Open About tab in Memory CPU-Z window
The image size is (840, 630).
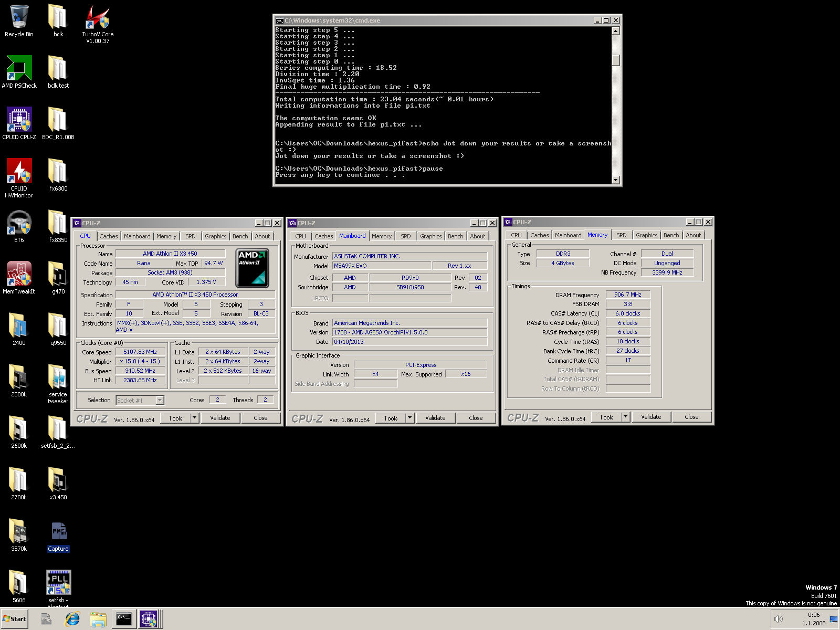click(x=694, y=235)
